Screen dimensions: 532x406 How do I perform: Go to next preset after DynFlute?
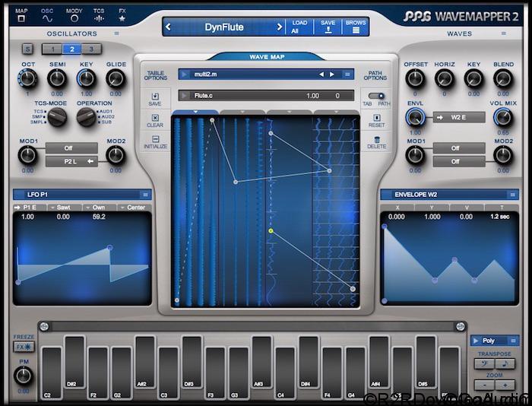click(x=279, y=27)
